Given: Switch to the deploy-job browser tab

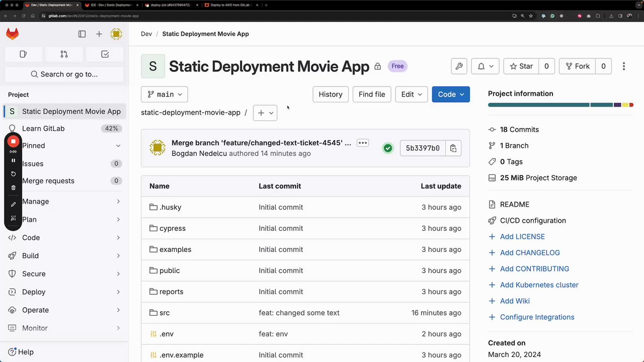Looking at the screenshot, I should pos(169,5).
